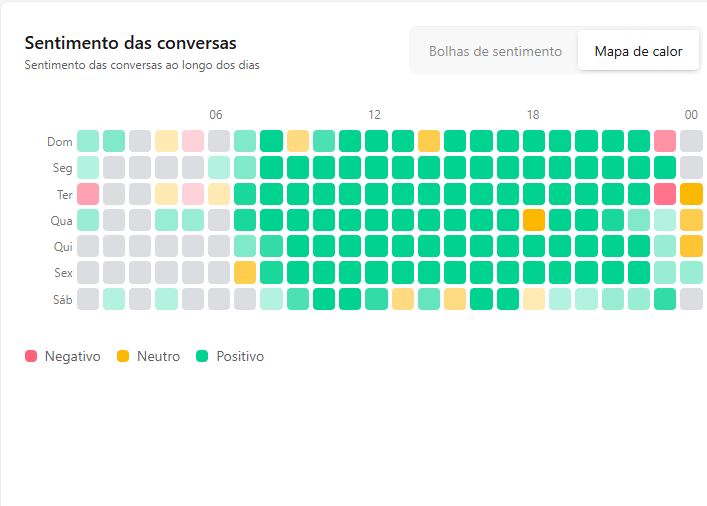Screen dimensions: 707x506
Task: Select the last gray cell in Dom row
Action: tap(691, 141)
